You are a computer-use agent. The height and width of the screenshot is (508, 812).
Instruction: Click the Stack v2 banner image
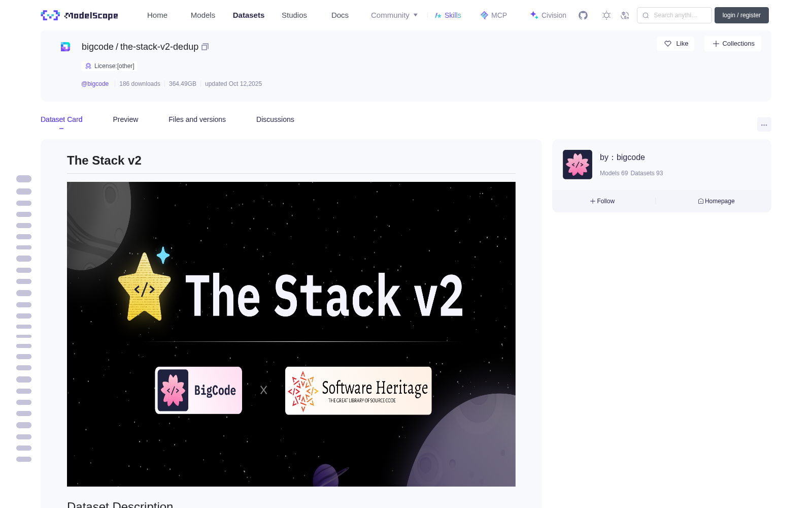(291, 334)
